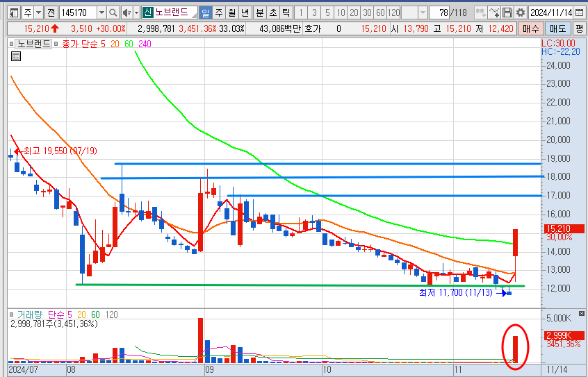Choose the 3 interval button

coord(314,13)
